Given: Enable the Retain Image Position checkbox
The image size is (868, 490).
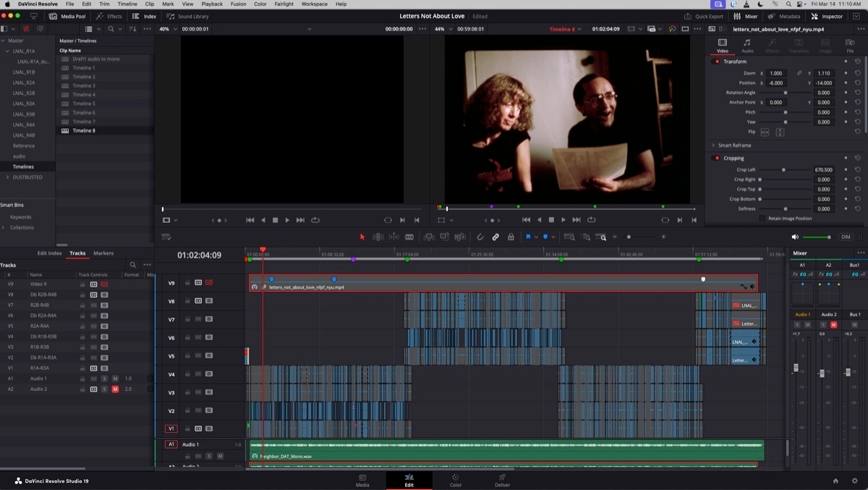Looking at the screenshot, I should [x=762, y=219].
